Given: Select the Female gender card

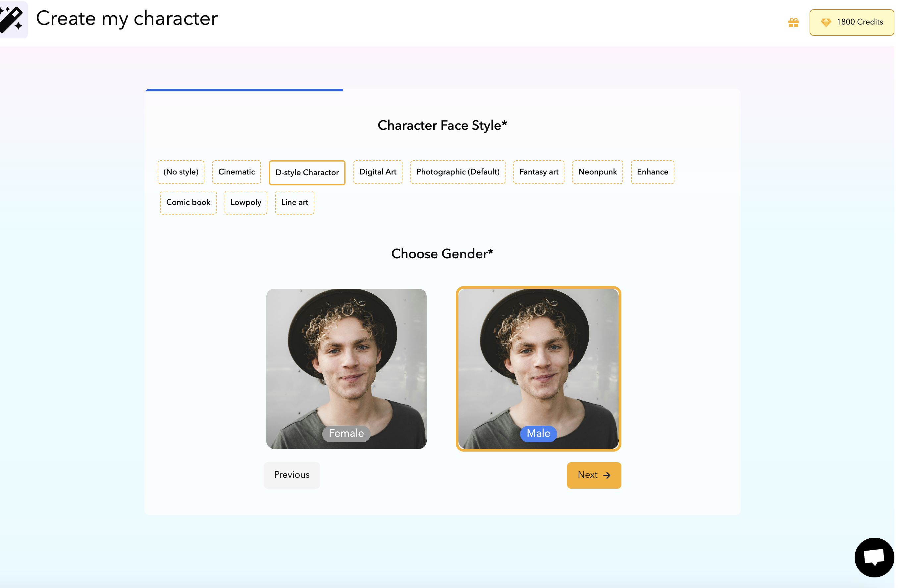Looking at the screenshot, I should click(346, 368).
